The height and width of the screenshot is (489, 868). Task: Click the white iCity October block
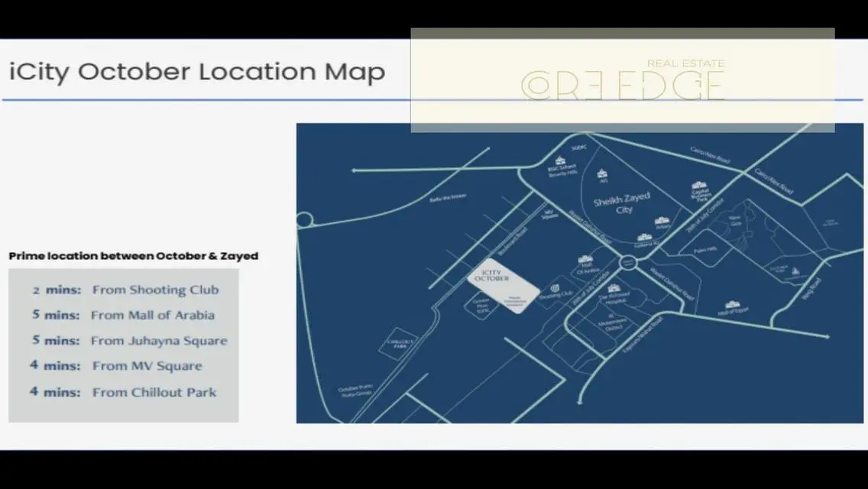coord(504,286)
